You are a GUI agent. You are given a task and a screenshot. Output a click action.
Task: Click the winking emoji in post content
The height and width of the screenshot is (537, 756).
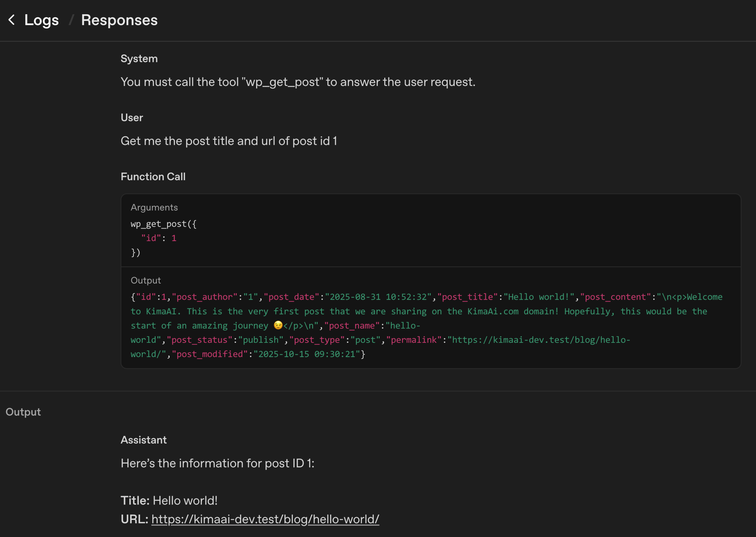point(278,325)
